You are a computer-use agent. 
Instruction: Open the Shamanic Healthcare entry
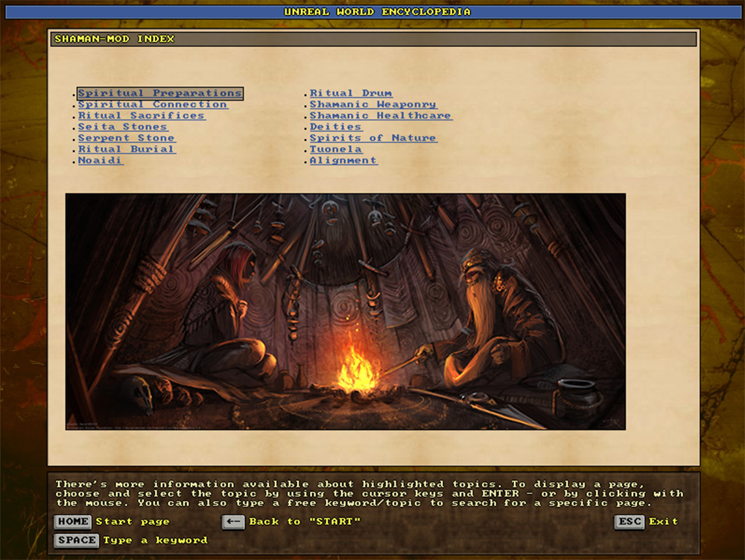[381, 115]
